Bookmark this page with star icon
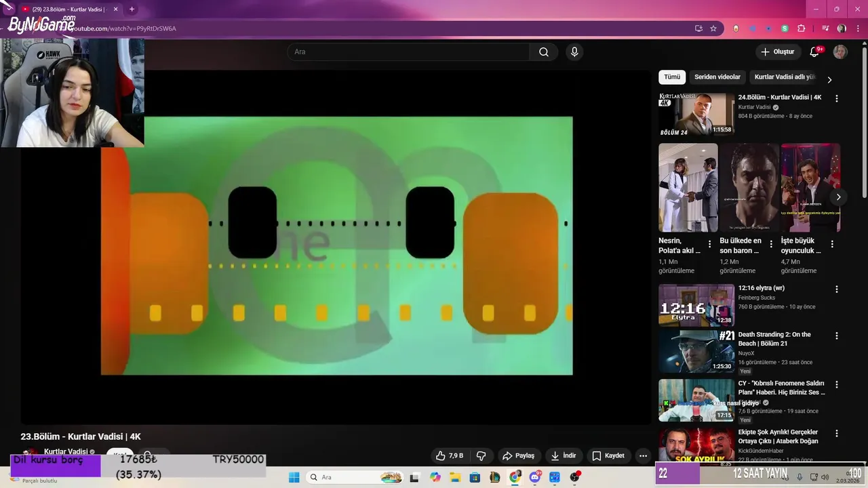Image resolution: width=868 pixels, height=488 pixels. coord(713,28)
